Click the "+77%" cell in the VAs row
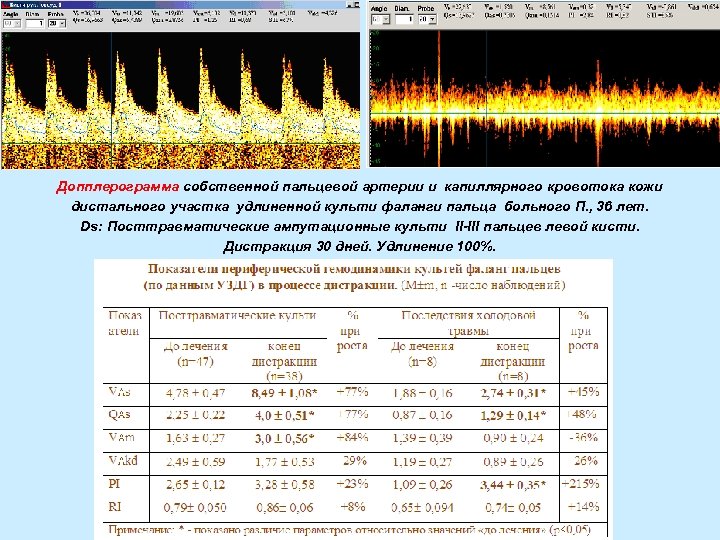Viewport: 720px width, 540px height. tap(352, 392)
